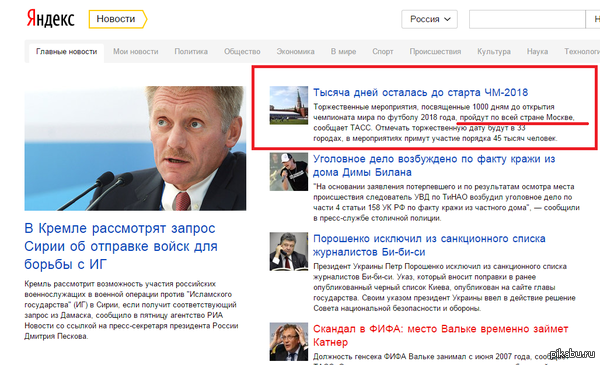
Task: Open the Новости section button
Action: [x=117, y=19]
